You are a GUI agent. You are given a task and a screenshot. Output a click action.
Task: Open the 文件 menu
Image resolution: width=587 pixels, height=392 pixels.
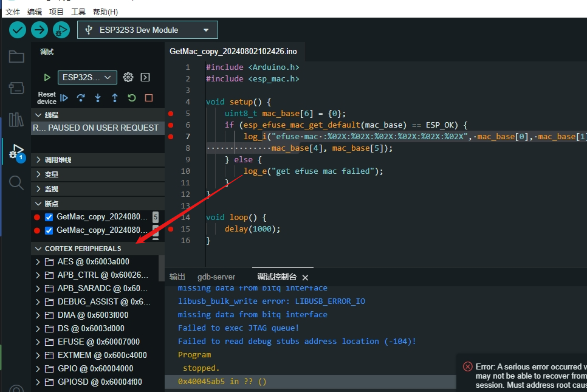coord(13,12)
